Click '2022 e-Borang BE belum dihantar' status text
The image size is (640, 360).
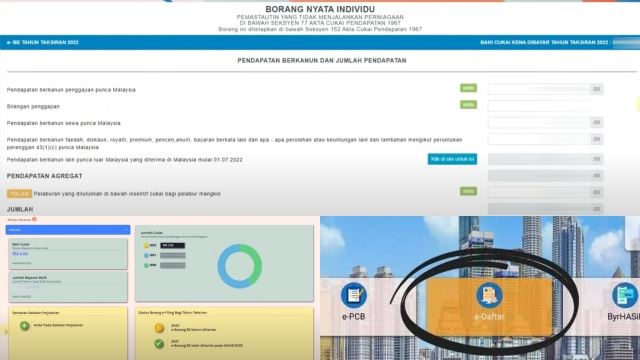pyautogui.click(x=194, y=327)
